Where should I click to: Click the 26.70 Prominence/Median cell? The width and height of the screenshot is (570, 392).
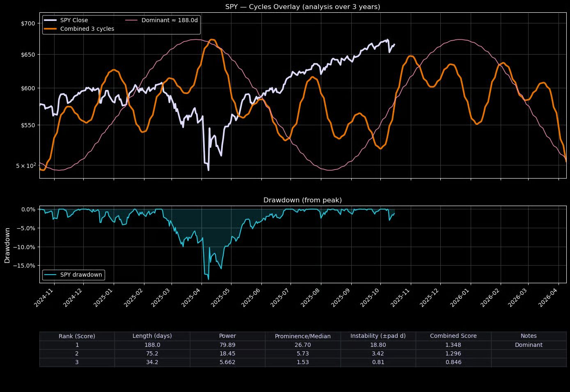pos(303,345)
